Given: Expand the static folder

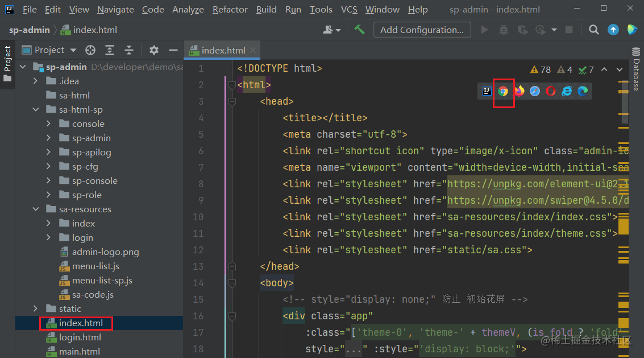Looking at the screenshot, I should pyautogui.click(x=36, y=308).
